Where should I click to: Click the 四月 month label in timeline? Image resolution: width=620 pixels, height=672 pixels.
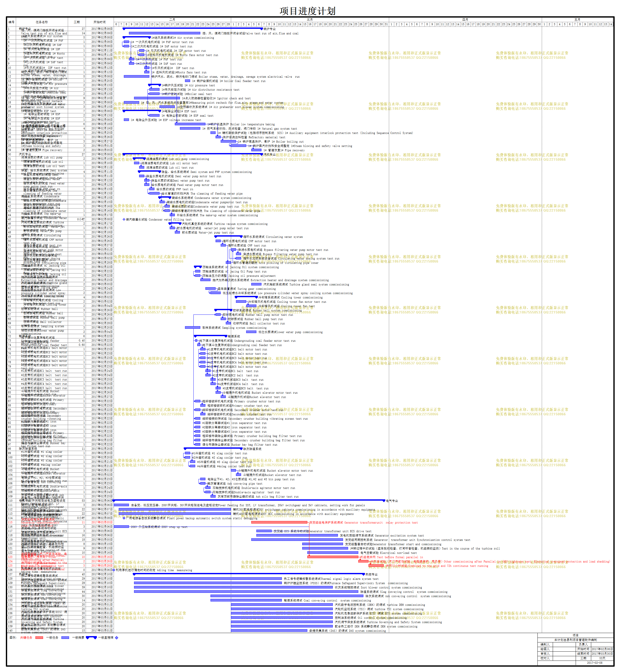[465, 20]
